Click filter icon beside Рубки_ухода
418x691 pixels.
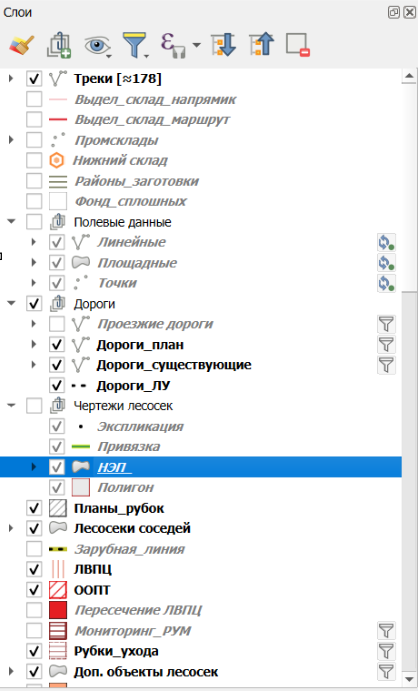(386, 651)
